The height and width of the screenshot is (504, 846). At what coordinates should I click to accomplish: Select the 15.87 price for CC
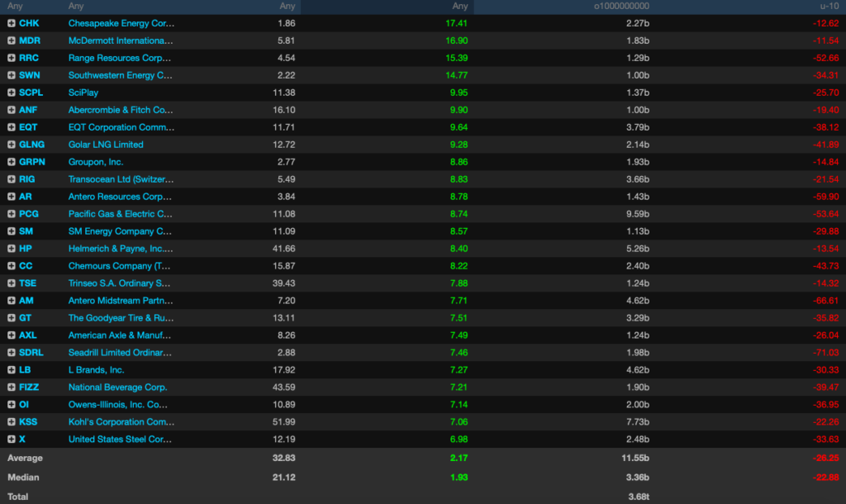(x=284, y=265)
